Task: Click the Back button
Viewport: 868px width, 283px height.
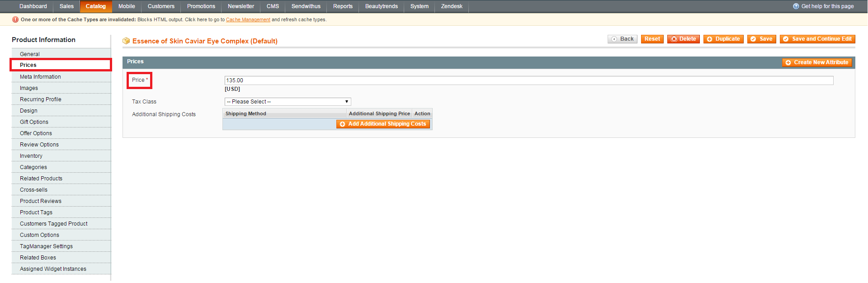Action: point(623,39)
